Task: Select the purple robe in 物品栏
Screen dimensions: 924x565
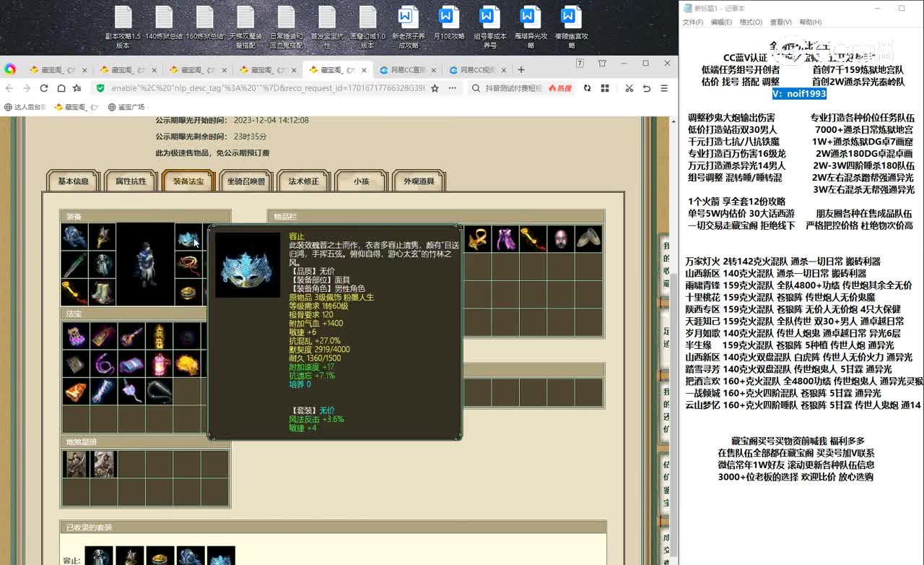Action: tap(505, 239)
